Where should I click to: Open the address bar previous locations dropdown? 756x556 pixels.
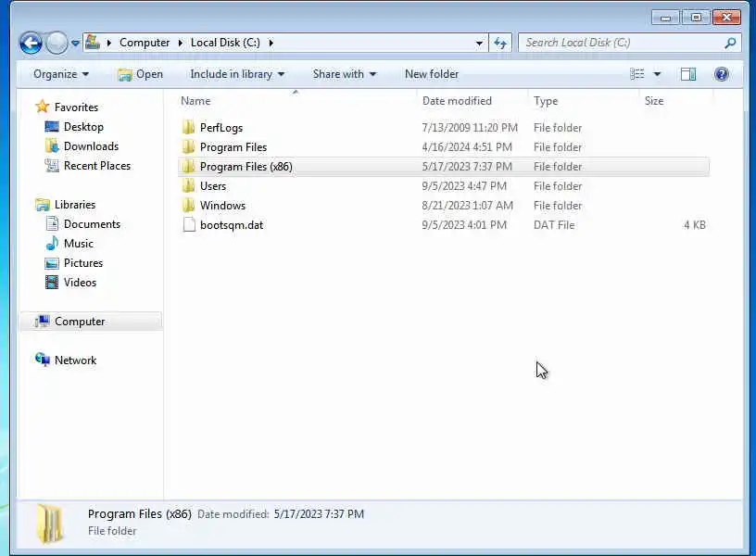[x=479, y=43]
